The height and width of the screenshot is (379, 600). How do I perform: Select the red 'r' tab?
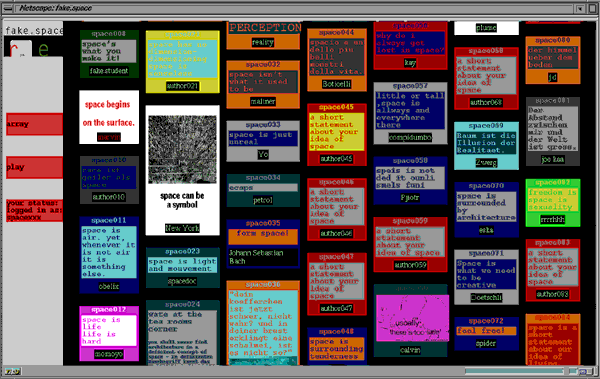coord(20,49)
